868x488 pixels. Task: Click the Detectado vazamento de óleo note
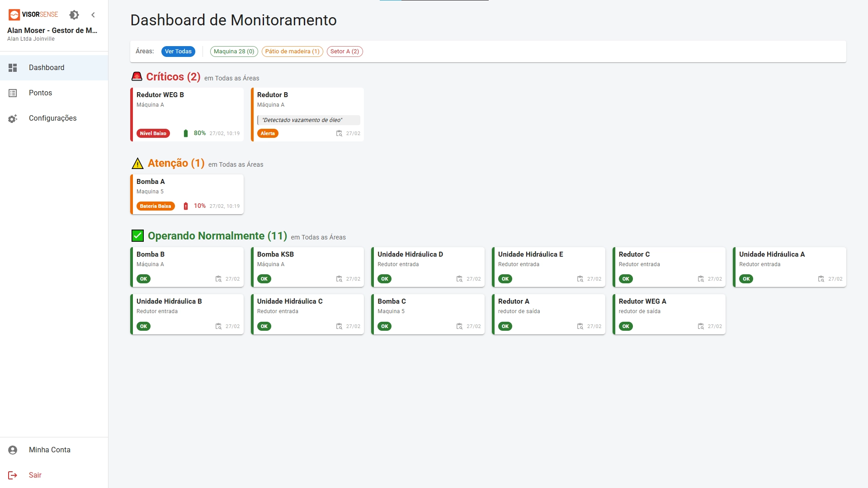(x=309, y=120)
